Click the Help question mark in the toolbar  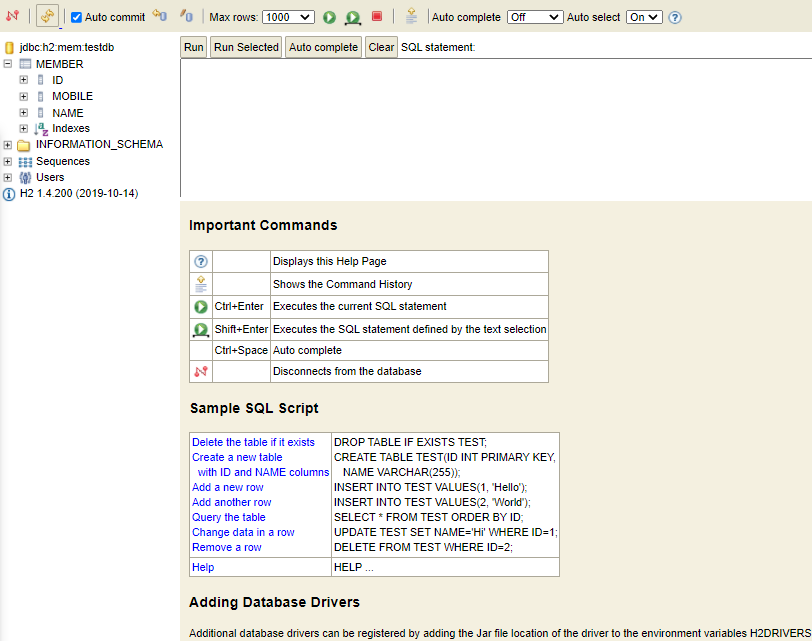(675, 18)
